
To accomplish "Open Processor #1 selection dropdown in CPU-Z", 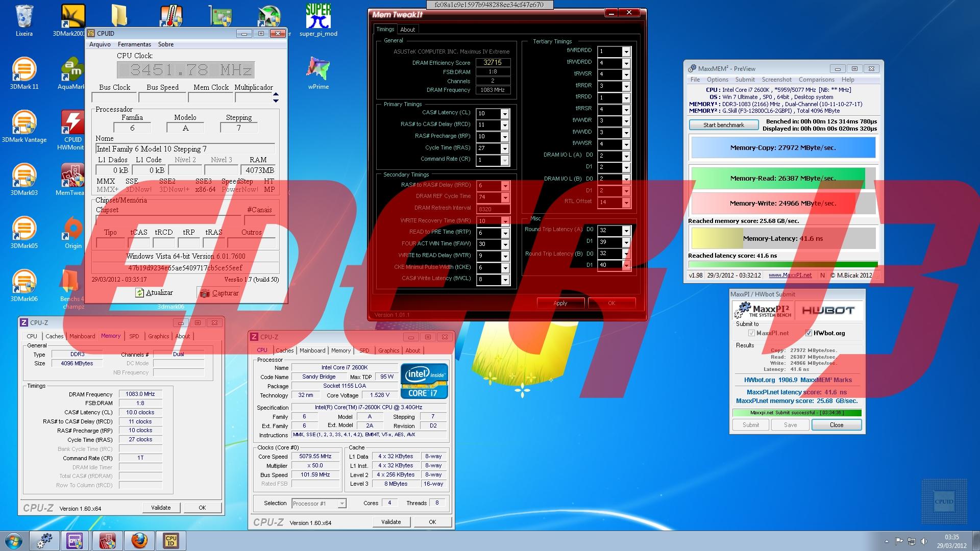I will point(342,504).
